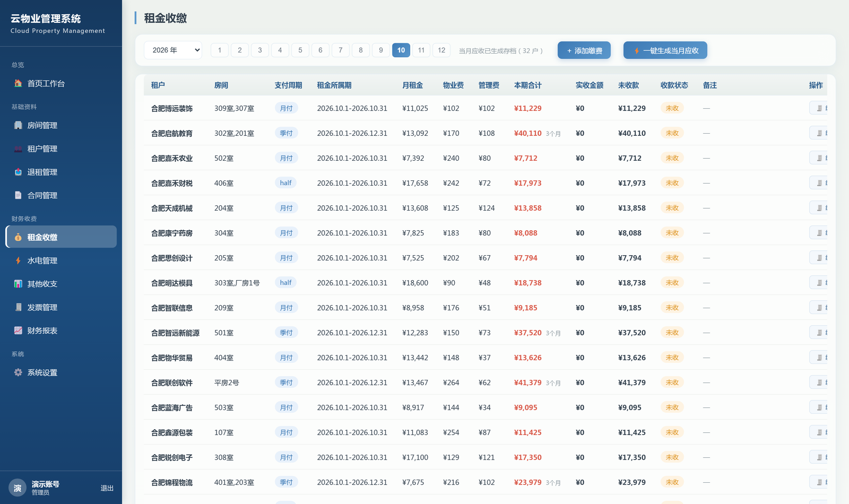This screenshot has height=504, width=849.
Task: Click the building icon beside 房间管理
Action: point(18,125)
